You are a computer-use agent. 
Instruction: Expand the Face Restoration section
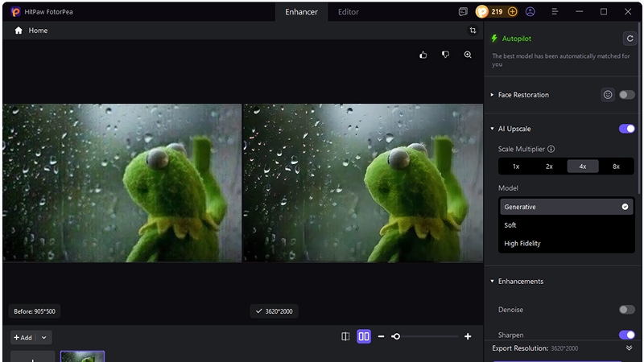coord(492,95)
